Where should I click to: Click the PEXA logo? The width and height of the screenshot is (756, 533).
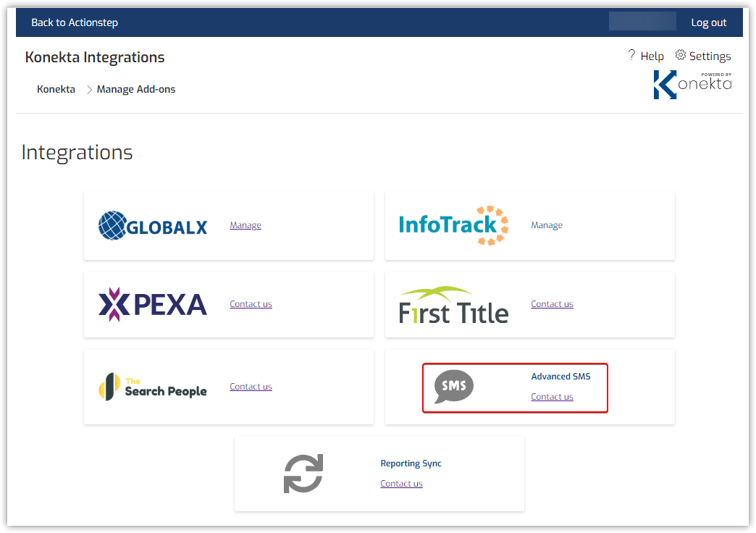153,304
